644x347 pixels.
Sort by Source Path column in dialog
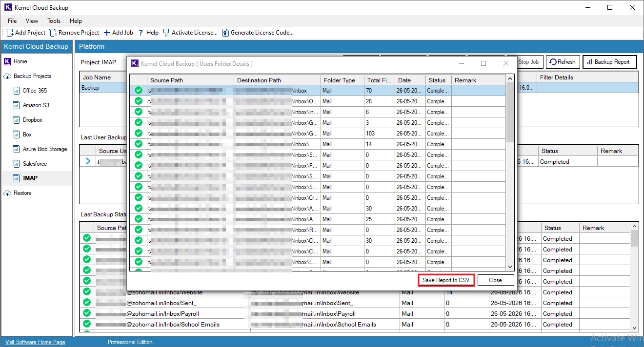click(190, 80)
